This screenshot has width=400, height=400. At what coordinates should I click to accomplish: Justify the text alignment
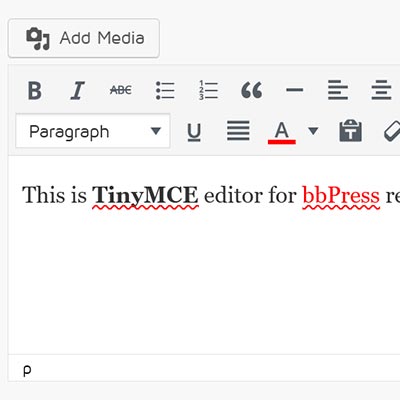coord(238,131)
